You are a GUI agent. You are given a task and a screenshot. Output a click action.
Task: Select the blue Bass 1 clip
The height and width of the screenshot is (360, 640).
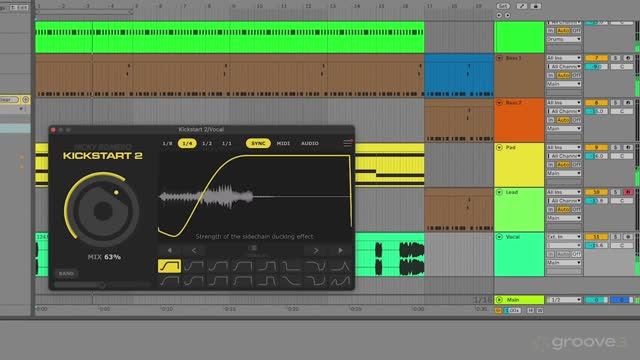point(459,76)
